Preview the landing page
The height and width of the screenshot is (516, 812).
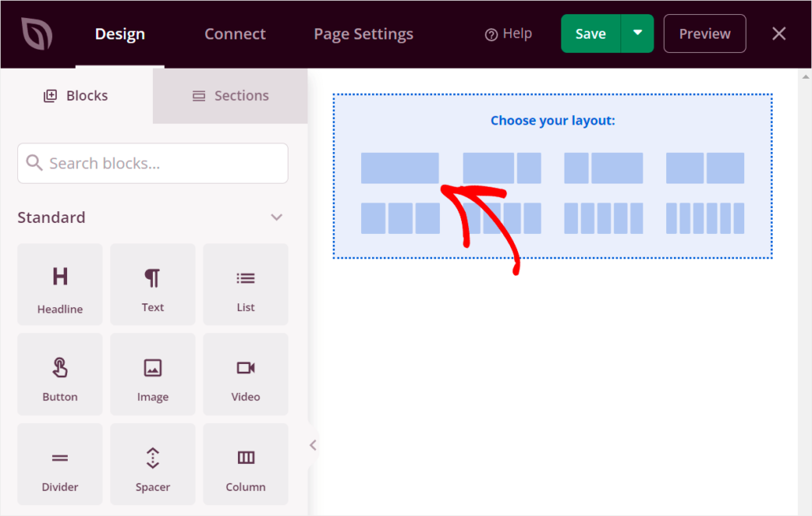click(x=704, y=33)
